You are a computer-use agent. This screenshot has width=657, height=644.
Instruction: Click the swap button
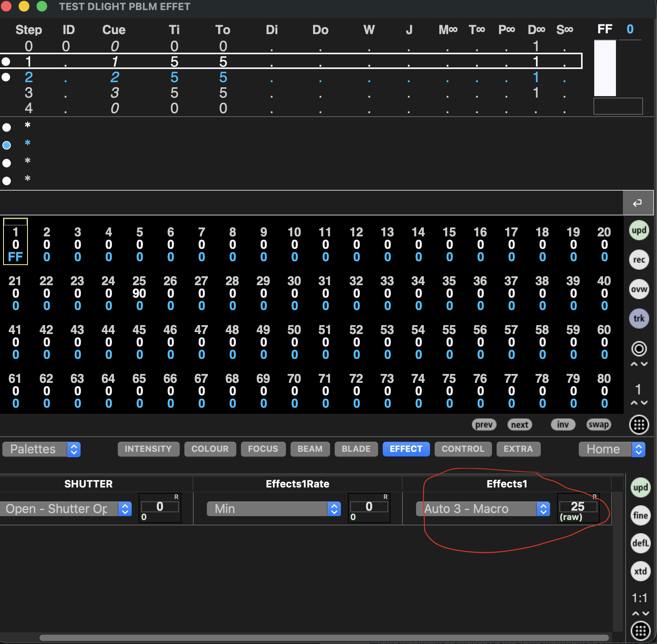pos(599,425)
